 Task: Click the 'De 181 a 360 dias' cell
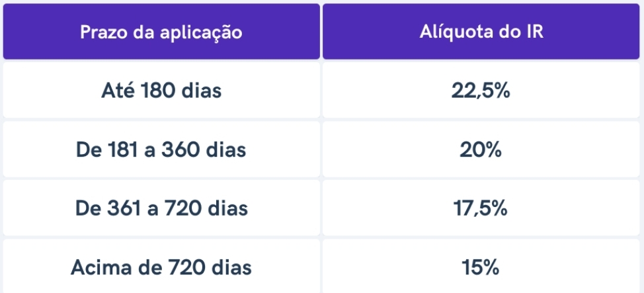click(x=161, y=149)
